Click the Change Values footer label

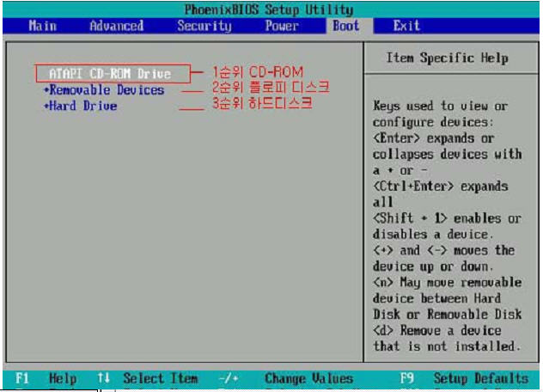point(309,378)
